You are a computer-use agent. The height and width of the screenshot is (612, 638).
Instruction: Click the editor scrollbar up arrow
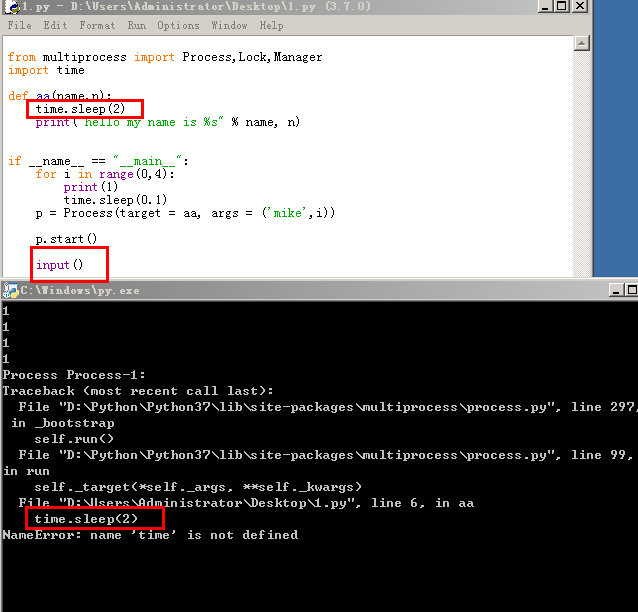pyautogui.click(x=582, y=43)
